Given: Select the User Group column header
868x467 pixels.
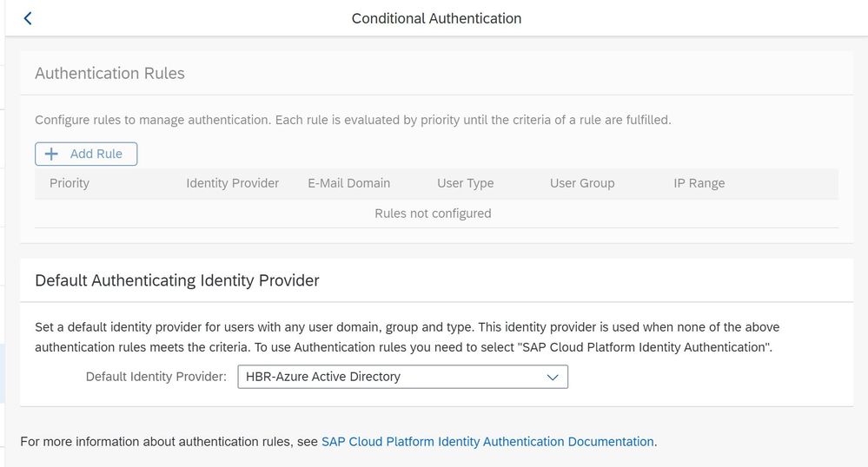Looking at the screenshot, I should pos(581,183).
